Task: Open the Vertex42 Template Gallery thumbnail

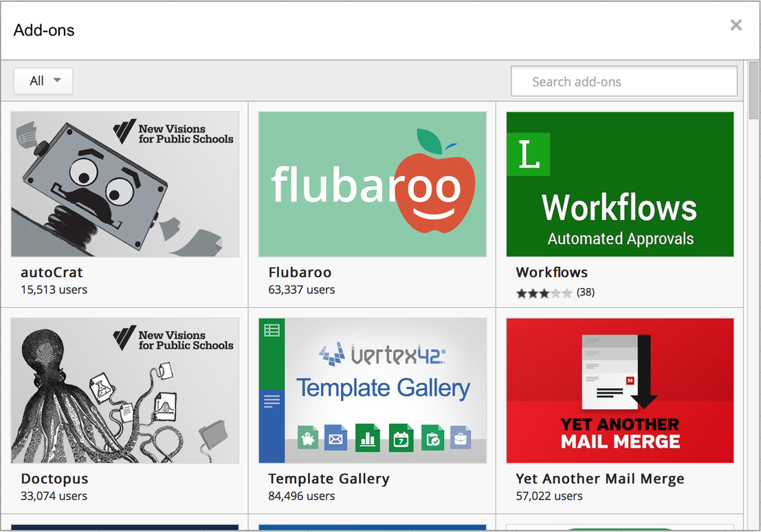Action: click(x=372, y=390)
